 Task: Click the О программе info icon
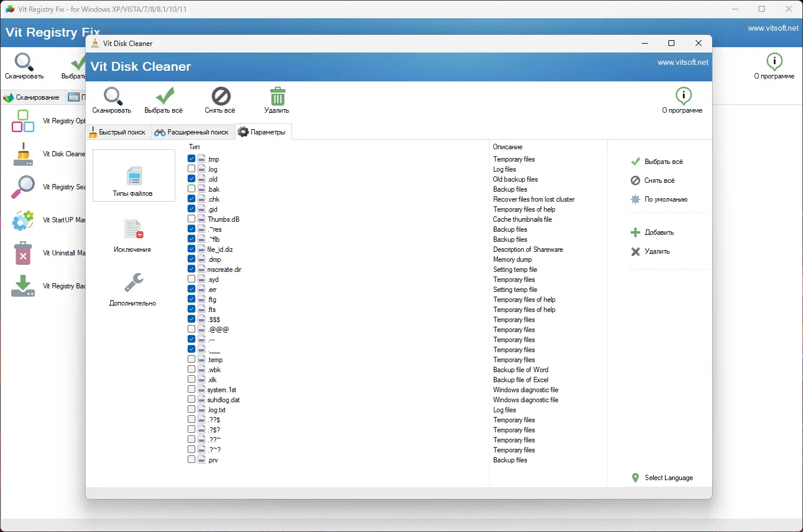click(x=683, y=99)
